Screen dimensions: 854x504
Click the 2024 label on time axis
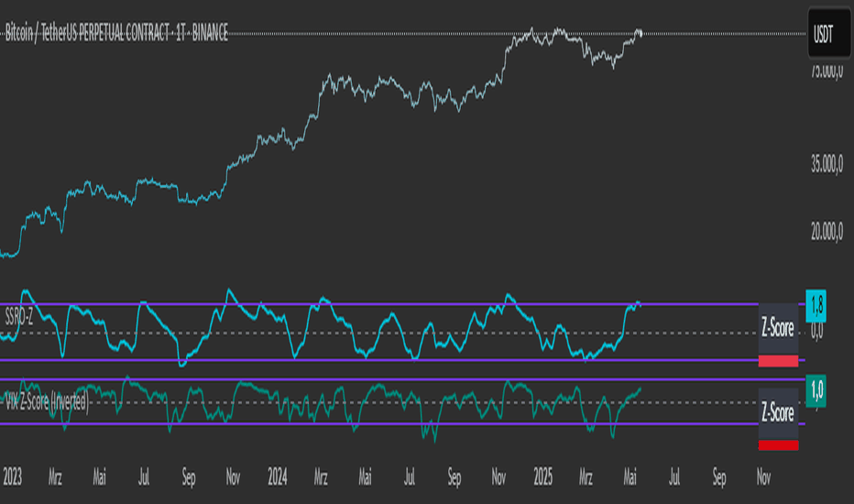coord(278,477)
